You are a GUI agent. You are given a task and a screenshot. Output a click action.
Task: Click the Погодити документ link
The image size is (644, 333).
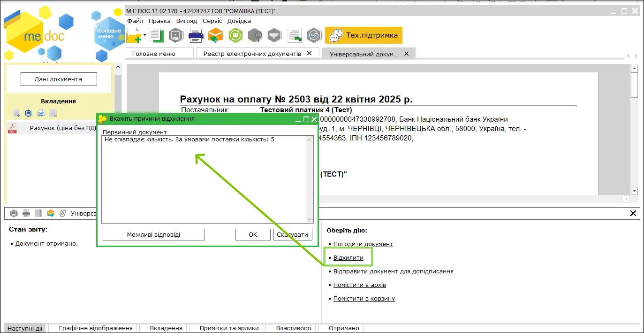point(363,244)
